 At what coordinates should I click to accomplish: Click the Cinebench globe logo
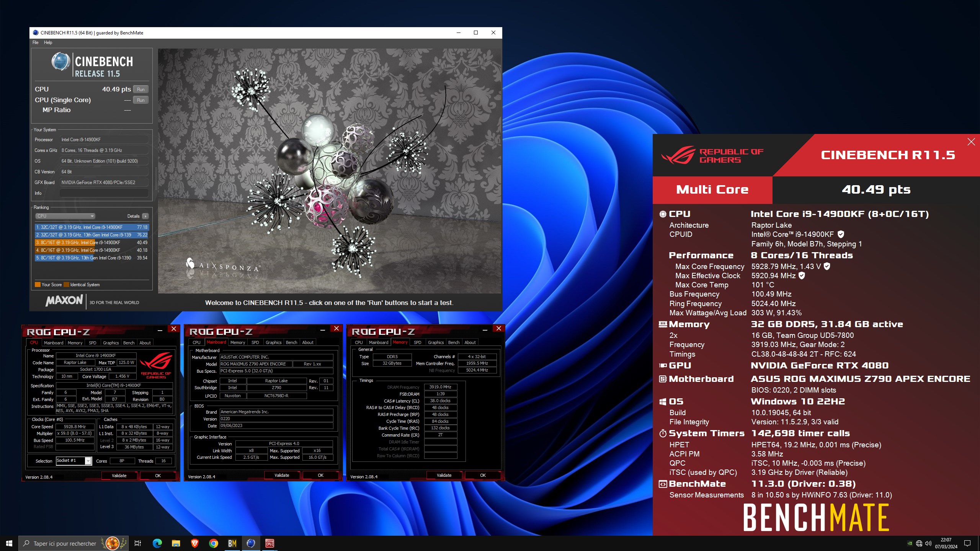pyautogui.click(x=61, y=62)
